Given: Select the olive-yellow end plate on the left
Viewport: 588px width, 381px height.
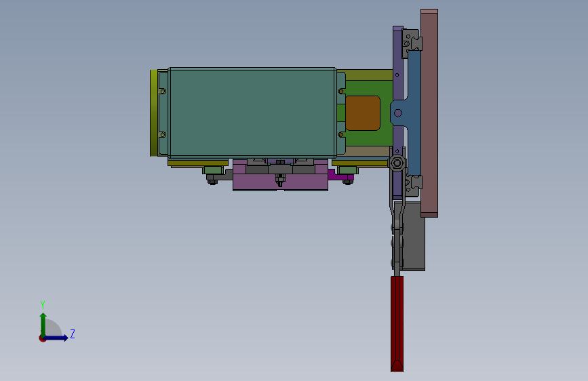Looking at the screenshot, I should click(153, 113).
